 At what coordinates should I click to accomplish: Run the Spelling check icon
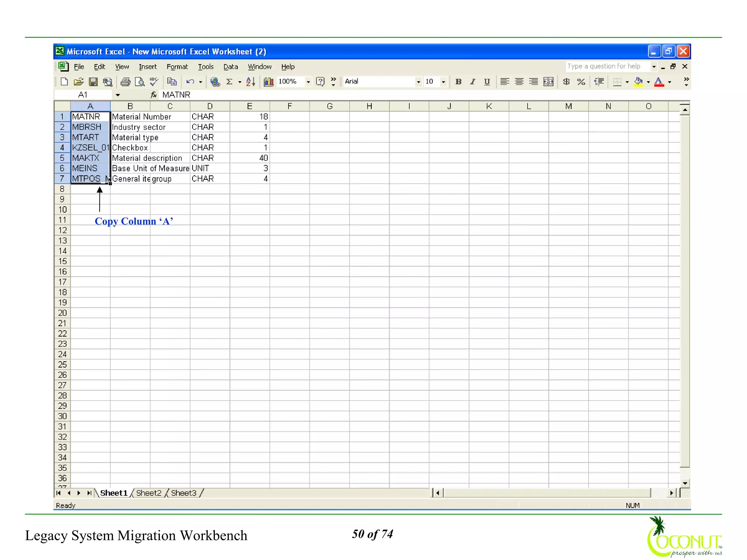pyautogui.click(x=154, y=82)
